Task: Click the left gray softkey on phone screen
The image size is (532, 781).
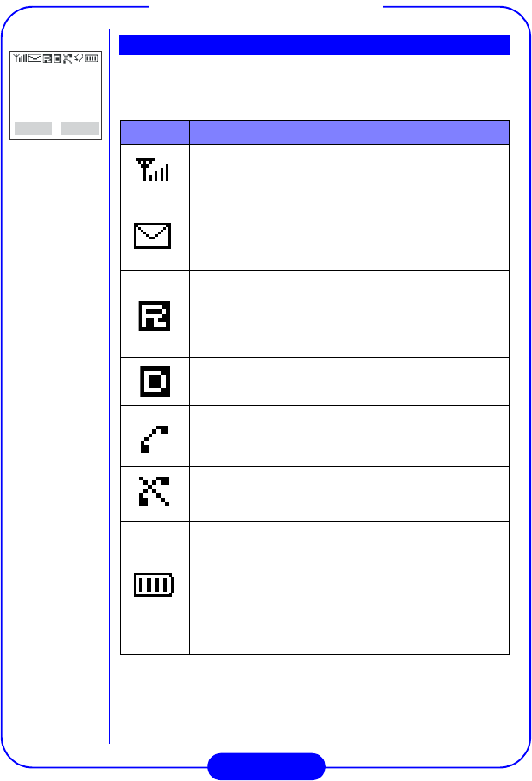Action: [x=34, y=128]
